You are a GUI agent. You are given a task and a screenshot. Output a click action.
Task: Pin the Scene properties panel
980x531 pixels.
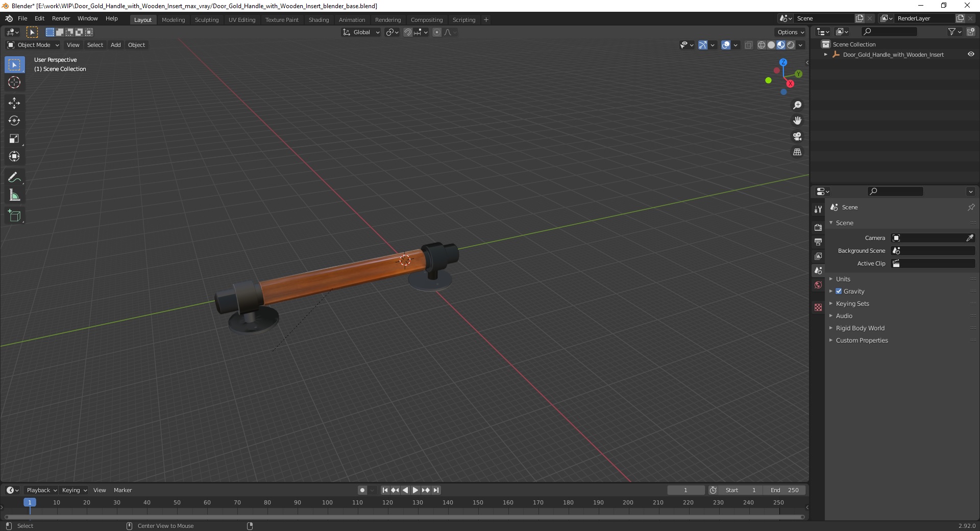coord(971,207)
